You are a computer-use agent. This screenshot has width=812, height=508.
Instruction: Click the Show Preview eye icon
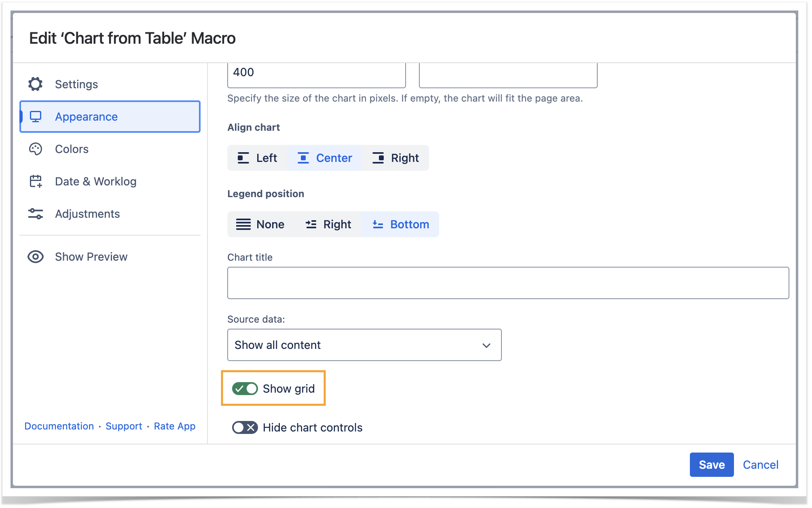(x=36, y=257)
